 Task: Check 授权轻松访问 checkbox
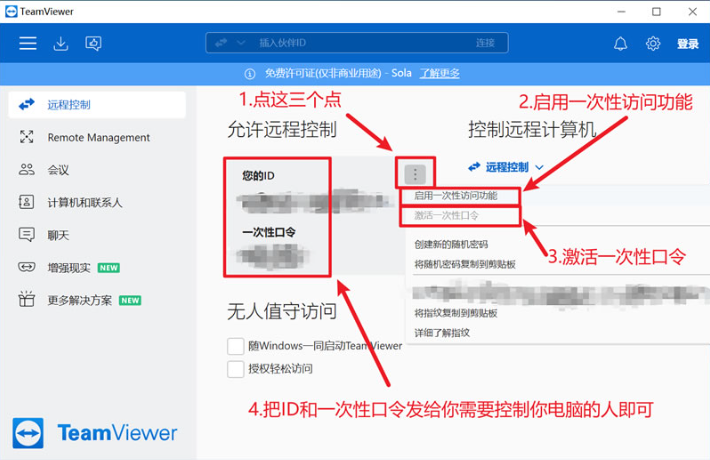tap(235, 369)
